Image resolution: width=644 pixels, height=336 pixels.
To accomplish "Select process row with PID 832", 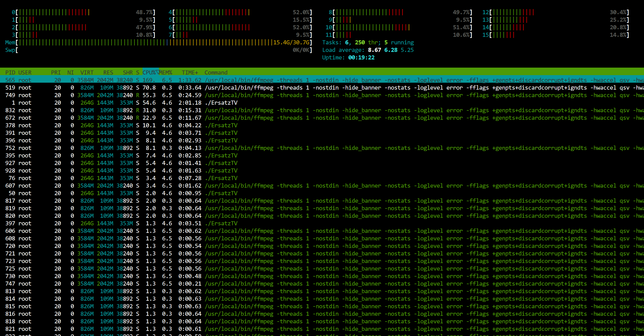I will (x=322, y=110).
